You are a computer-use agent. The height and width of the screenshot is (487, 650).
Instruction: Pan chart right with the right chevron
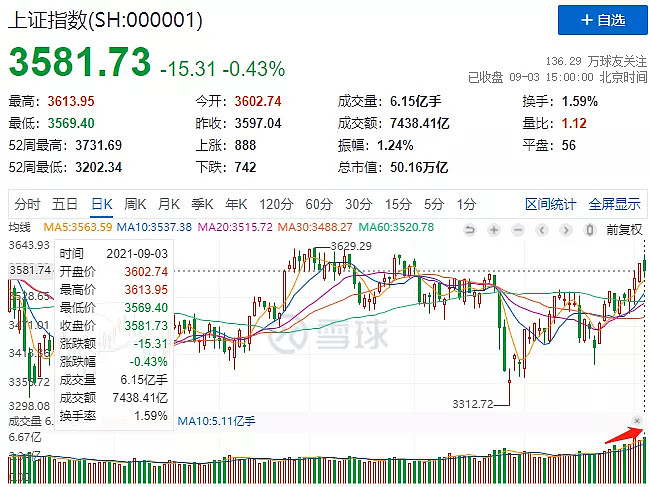[566, 230]
